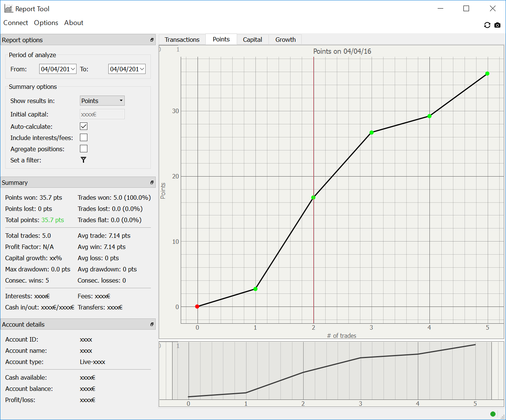Screen dimensions: 506x420
Task: Open the Show results in dropdown
Action: click(x=102, y=101)
